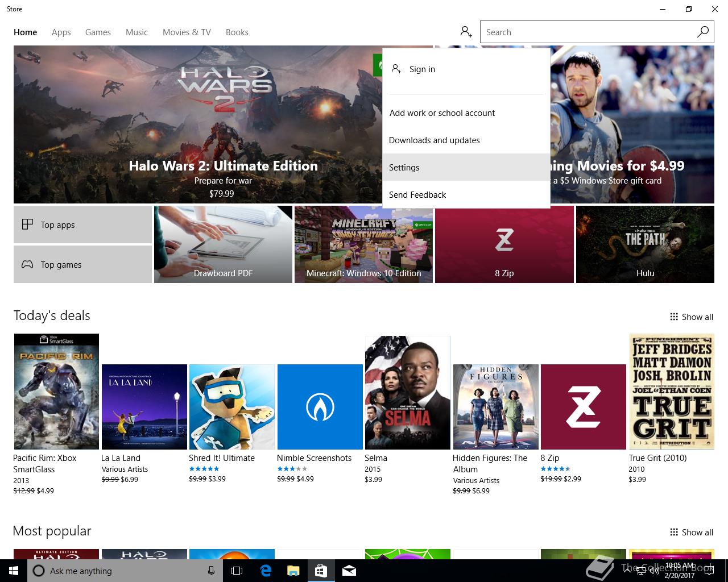Switch to the Games tab
728x582 pixels.
point(98,32)
